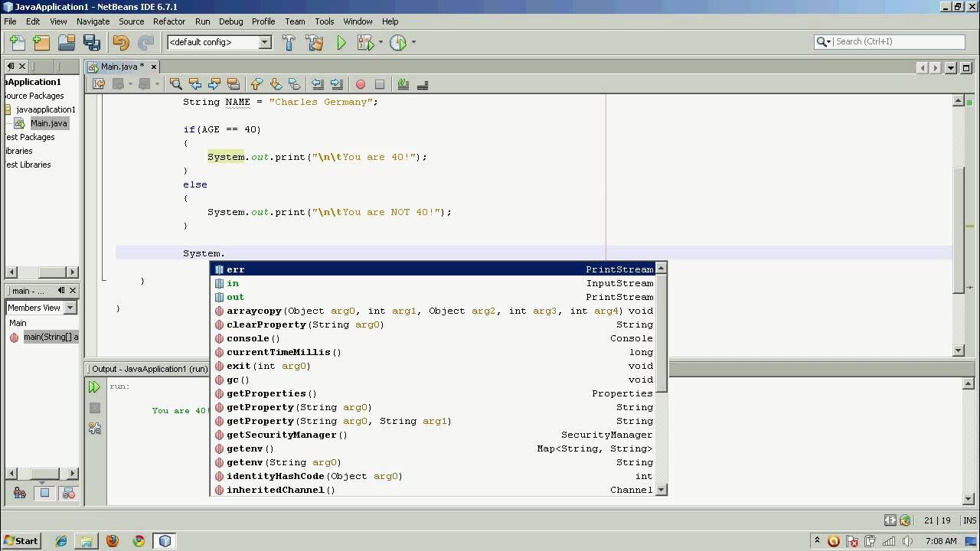980x551 pixels.
Task: Re-run output with green double arrow
Action: click(94, 387)
